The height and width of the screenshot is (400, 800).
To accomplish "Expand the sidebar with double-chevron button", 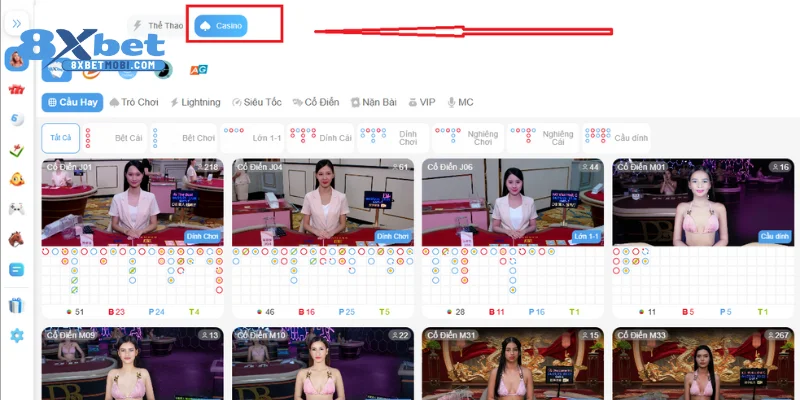I will tap(16, 23).
